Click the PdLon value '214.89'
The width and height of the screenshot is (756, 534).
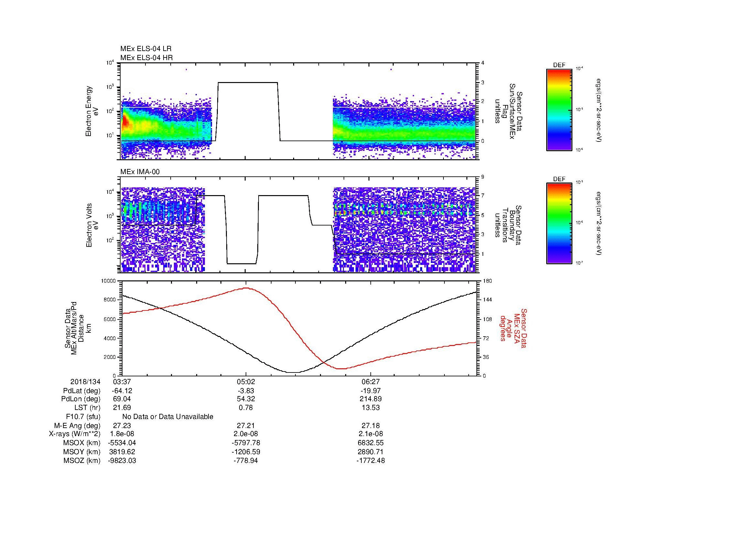tap(370, 399)
